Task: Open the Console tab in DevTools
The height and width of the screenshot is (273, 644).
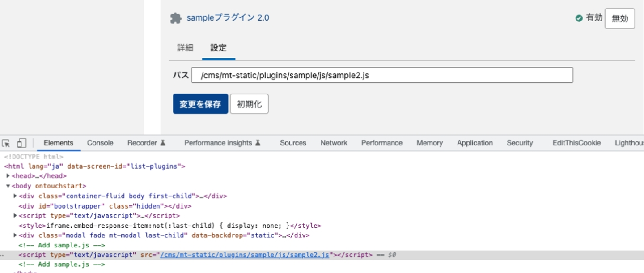Action: click(x=100, y=143)
